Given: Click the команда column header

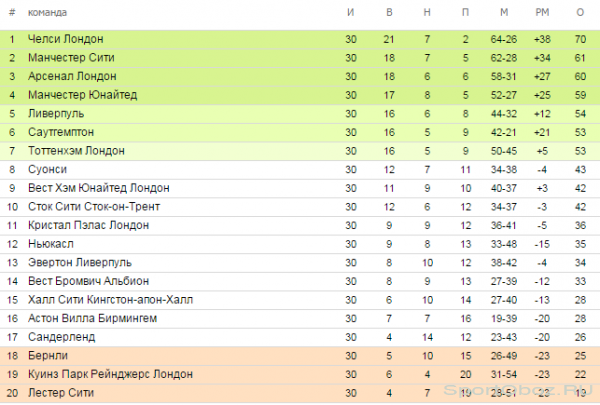Looking at the screenshot, I should coord(47,13).
